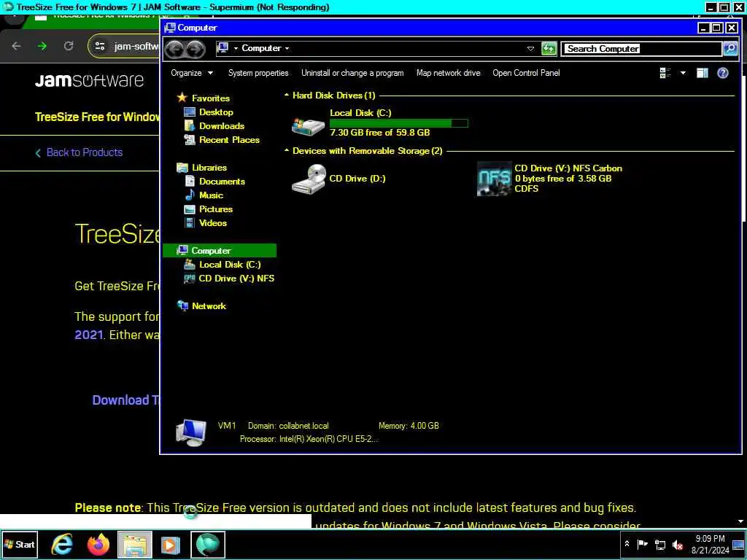The width and height of the screenshot is (747, 560).
Task: Click the network tray icon
Action: (660, 544)
